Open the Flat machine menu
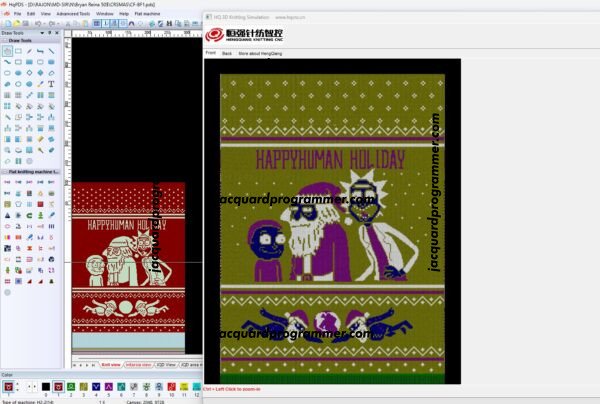 (x=148, y=13)
